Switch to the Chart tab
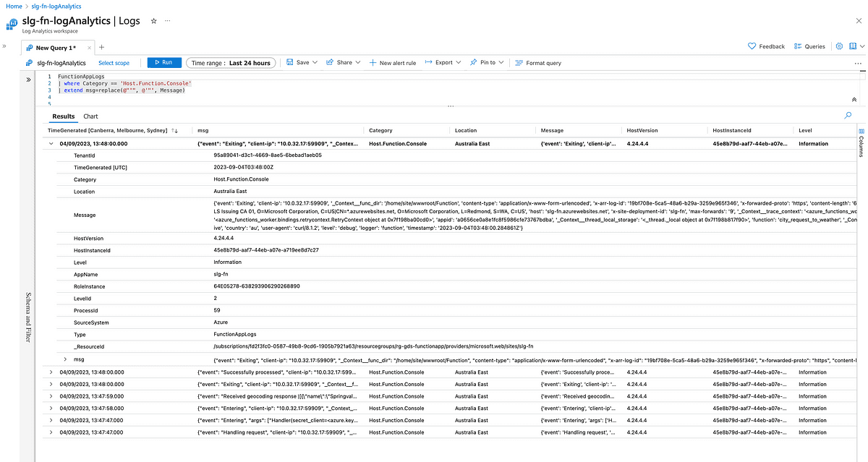 click(x=90, y=116)
